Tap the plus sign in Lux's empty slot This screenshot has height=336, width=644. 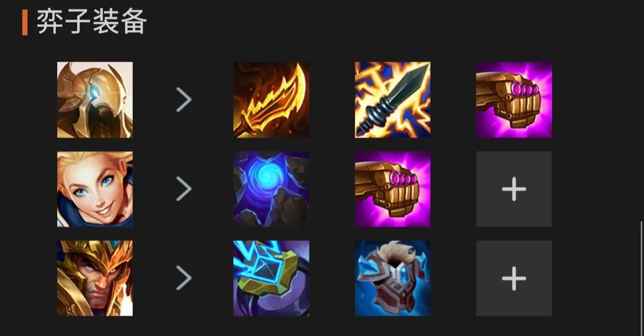[x=514, y=189]
